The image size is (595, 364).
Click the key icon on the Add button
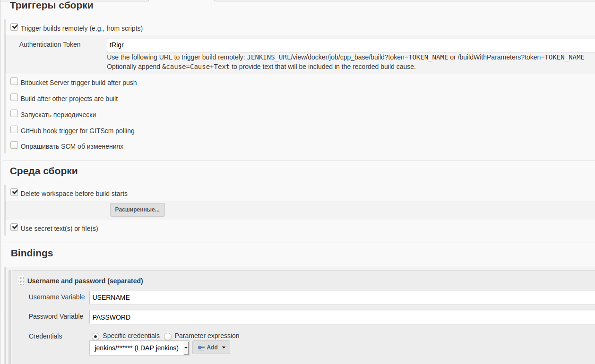(201, 347)
